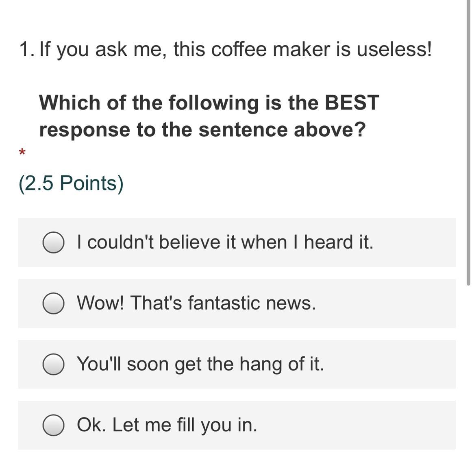Click the bold line "Which of the following is the BEST"

point(209,103)
